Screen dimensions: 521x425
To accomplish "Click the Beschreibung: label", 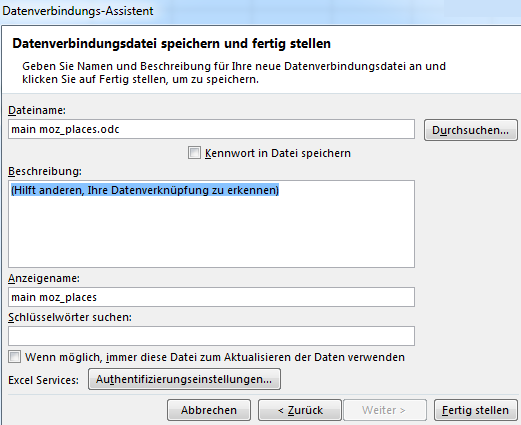I will pos(45,171).
